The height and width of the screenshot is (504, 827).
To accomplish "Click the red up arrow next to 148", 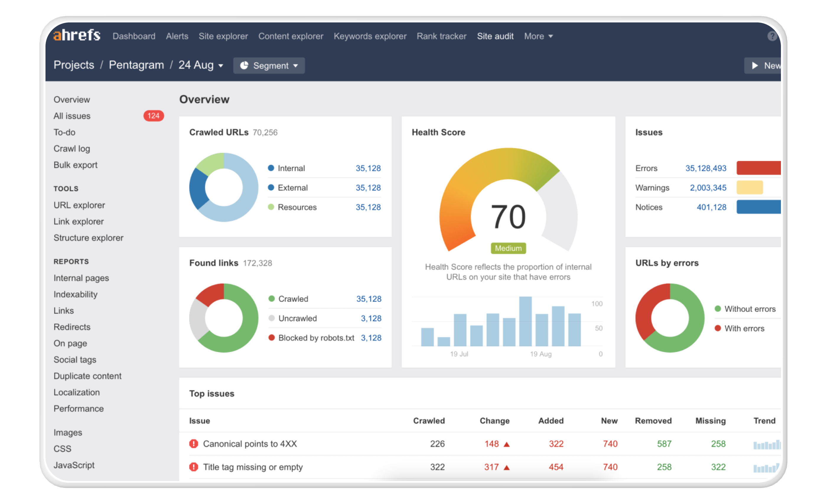I will tap(507, 444).
